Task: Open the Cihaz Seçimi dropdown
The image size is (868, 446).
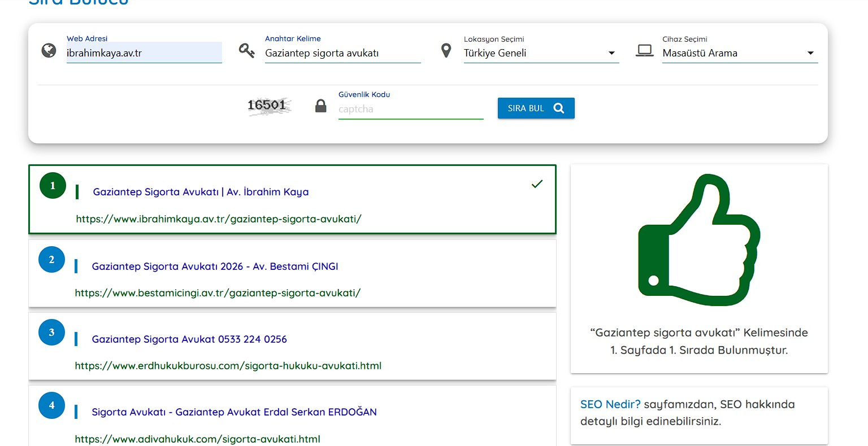Action: pos(739,53)
